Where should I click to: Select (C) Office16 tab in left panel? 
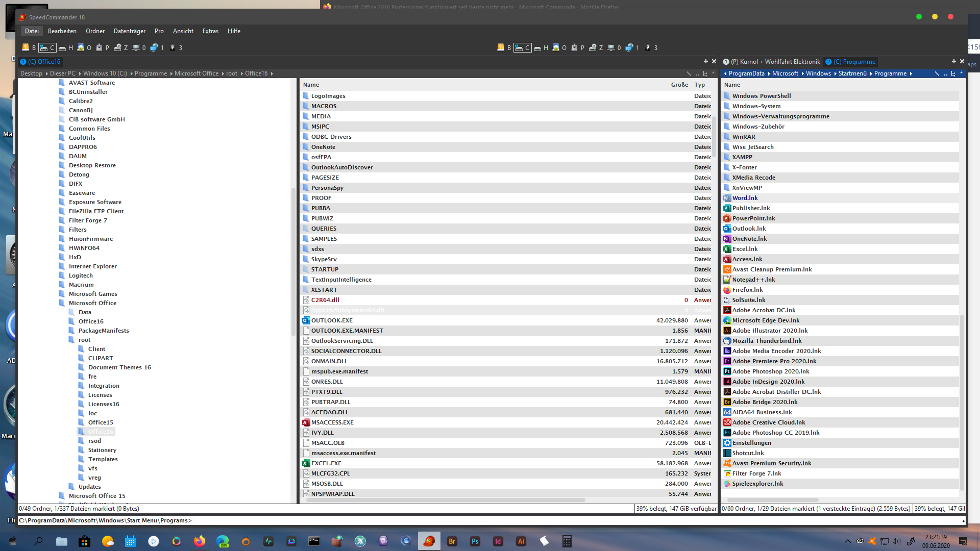click(x=40, y=62)
